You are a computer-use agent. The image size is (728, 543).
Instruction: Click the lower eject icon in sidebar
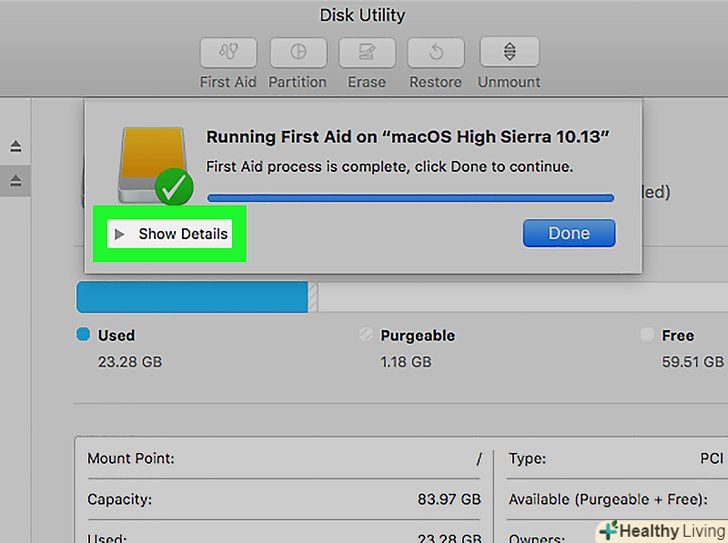(x=15, y=180)
